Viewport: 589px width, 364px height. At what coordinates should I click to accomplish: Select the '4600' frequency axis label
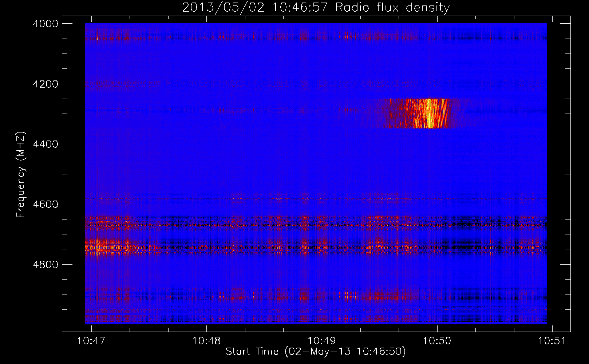click(46, 204)
